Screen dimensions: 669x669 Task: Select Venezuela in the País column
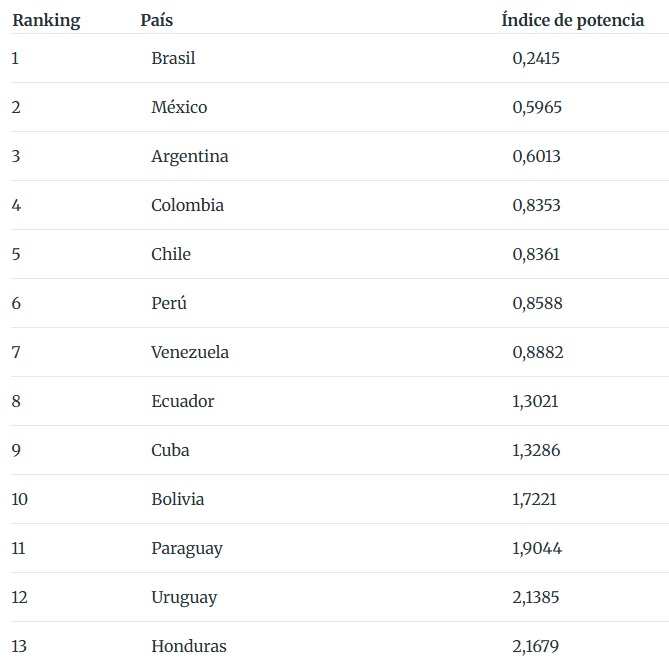tap(190, 352)
